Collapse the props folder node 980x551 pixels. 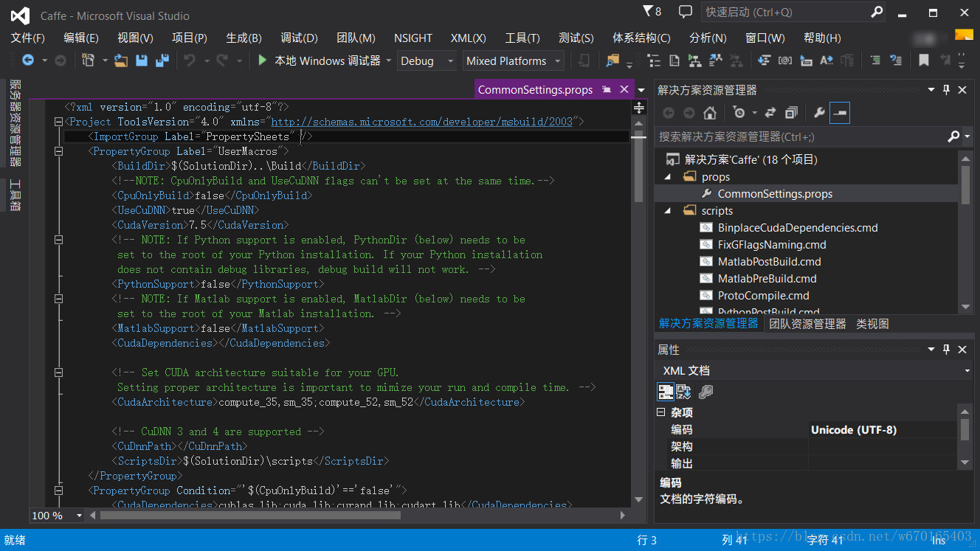click(668, 177)
